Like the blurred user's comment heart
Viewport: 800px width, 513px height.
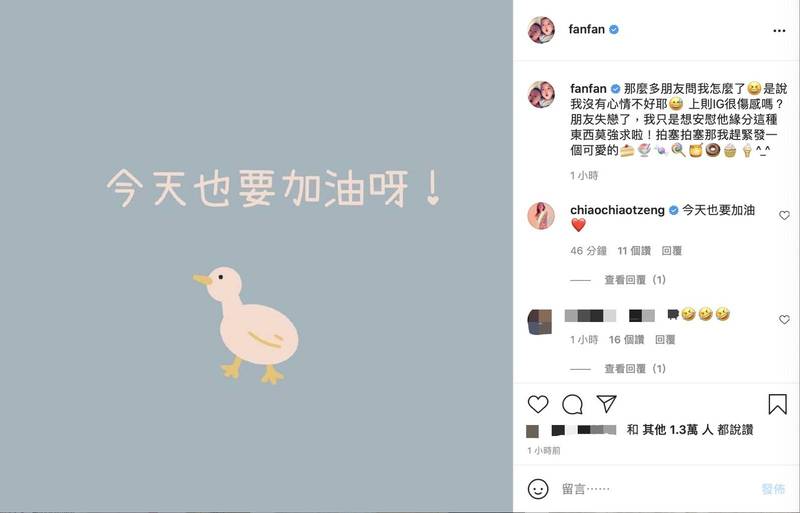coord(784,320)
